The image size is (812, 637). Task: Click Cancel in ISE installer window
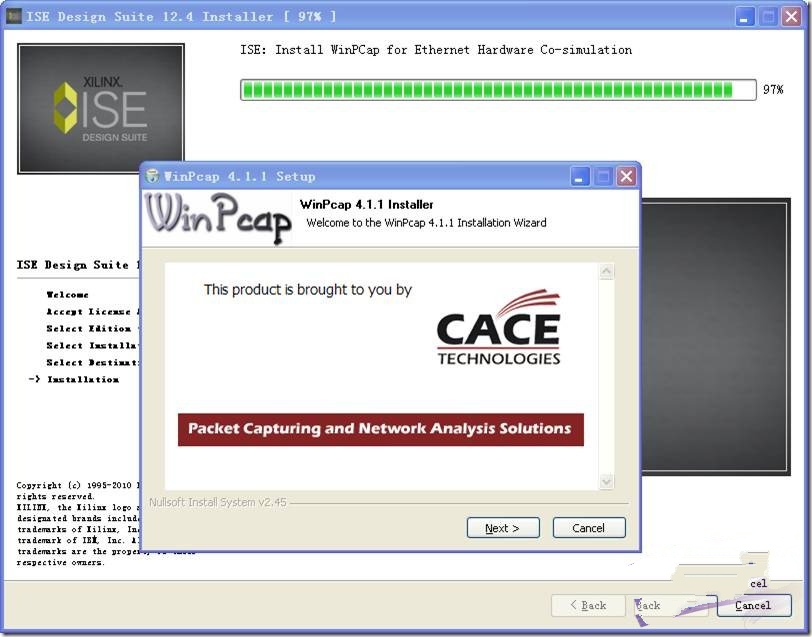754,605
